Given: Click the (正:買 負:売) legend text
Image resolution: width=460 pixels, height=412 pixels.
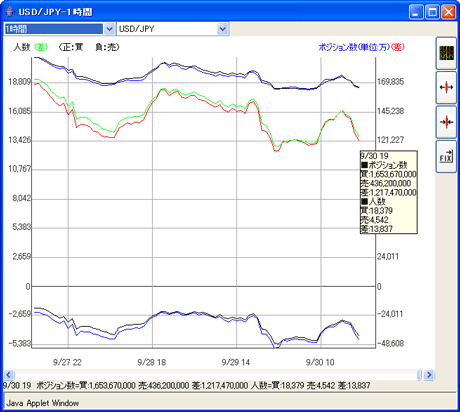Looking at the screenshot, I should coord(89,47).
